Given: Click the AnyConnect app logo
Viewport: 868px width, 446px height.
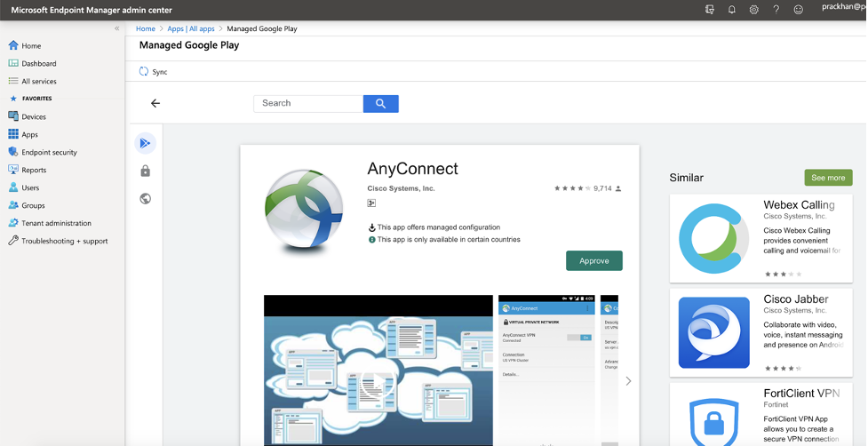Looking at the screenshot, I should tap(303, 212).
